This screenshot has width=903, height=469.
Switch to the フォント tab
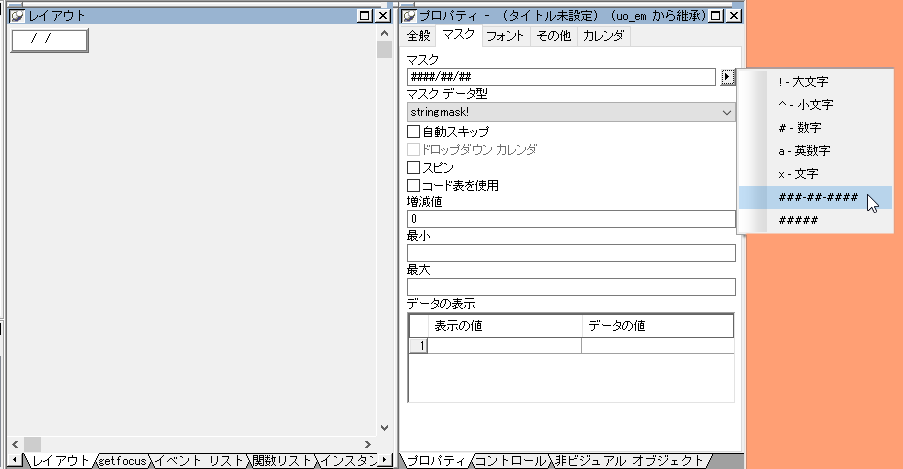pyautogui.click(x=505, y=36)
